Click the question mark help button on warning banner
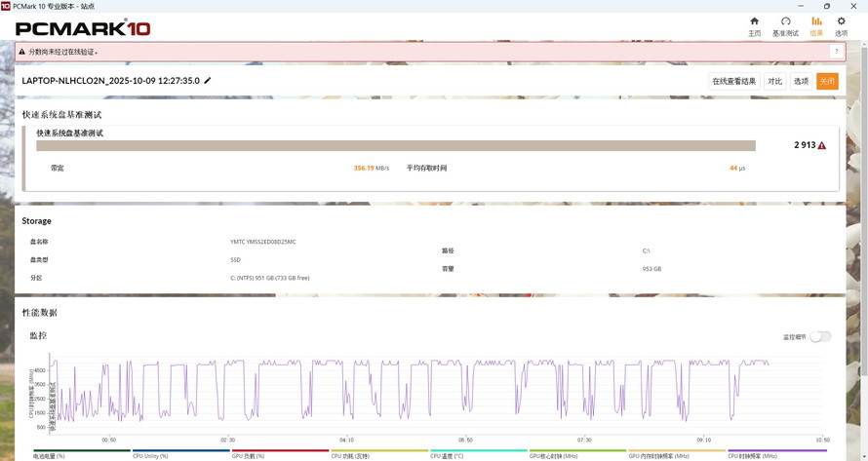 point(836,52)
